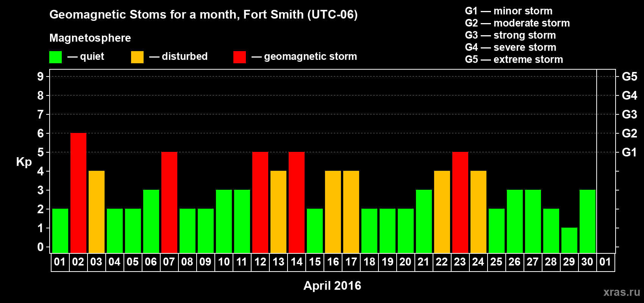Image resolution: width=644 pixels, height=303 pixels.
Task: Click the red bar for April 23
Action: (x=460, y=203)
